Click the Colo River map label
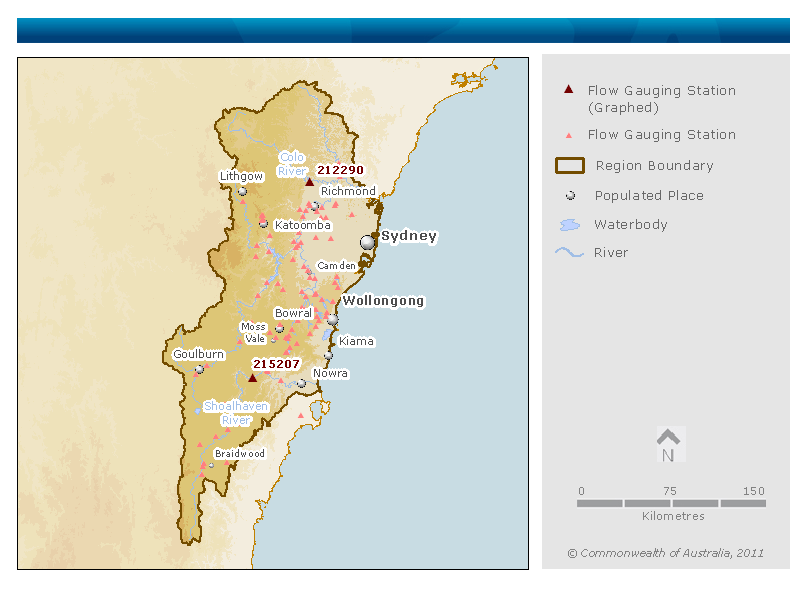 point(292,164)
